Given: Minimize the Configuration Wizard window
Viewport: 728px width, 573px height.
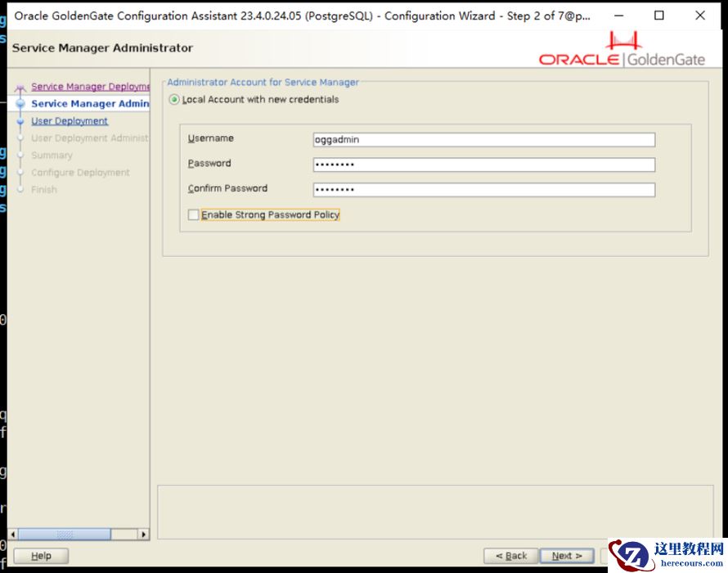Looking at the screenshot, I should click(x=619, y=16).
